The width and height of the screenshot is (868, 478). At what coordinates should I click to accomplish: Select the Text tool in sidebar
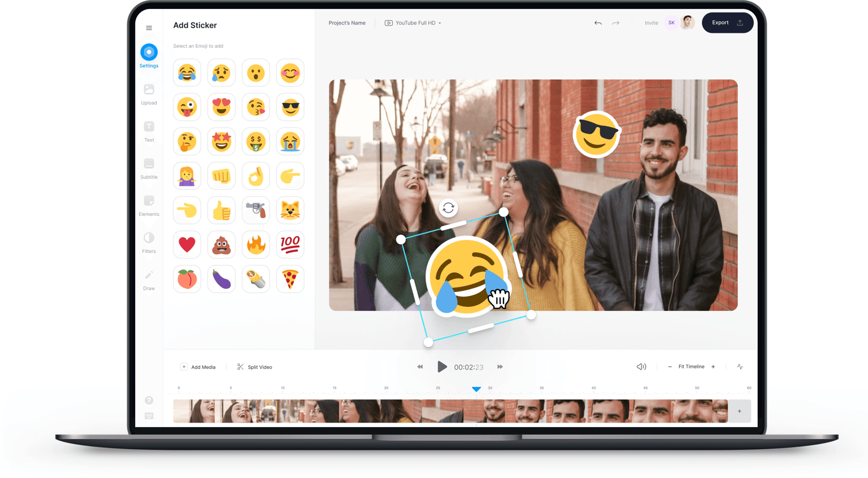(x=149, y=131)
